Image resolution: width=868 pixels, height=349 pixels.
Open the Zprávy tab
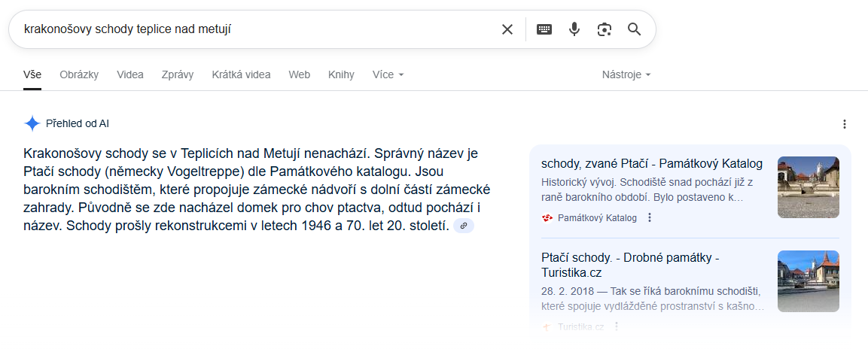tap(178, 74)
